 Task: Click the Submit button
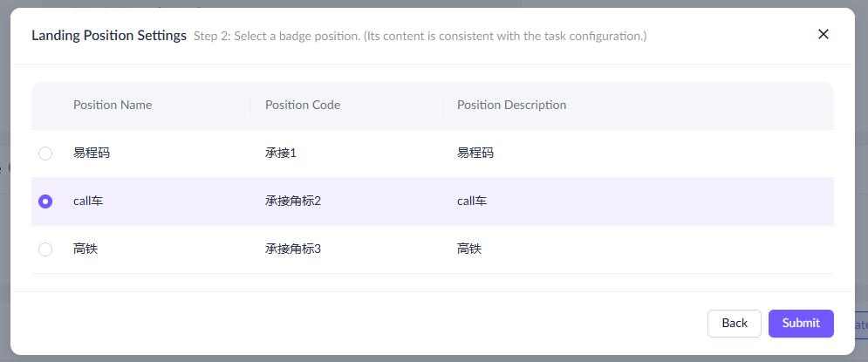point(800,323)
